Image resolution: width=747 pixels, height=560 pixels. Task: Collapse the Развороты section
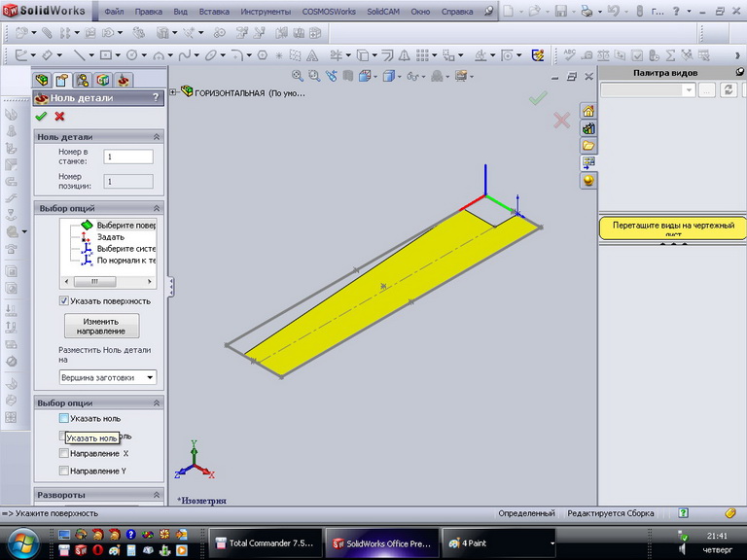tap(157, 495)
